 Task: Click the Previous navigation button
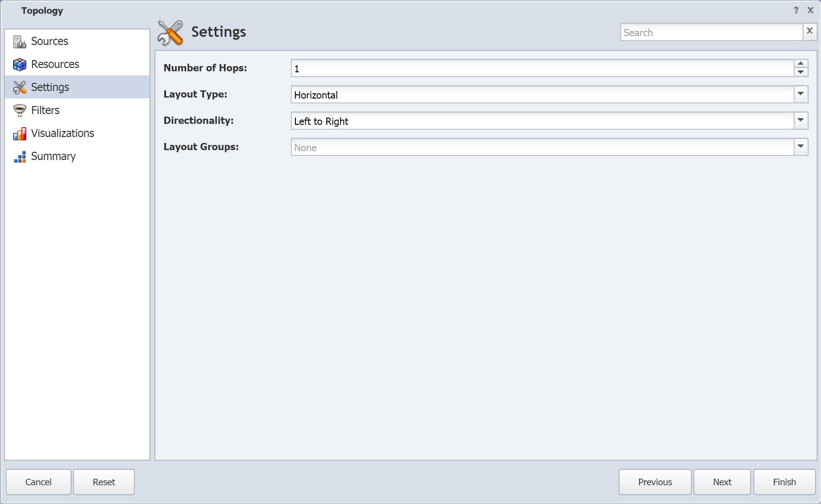pos(655,482)
